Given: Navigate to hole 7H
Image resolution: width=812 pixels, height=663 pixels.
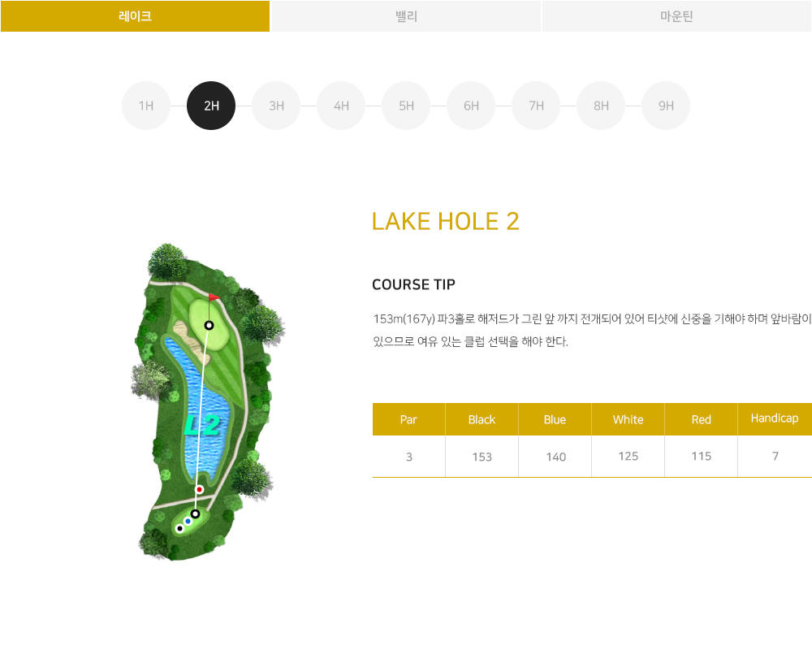Looking at the screenshot, I should coord(536,106).
